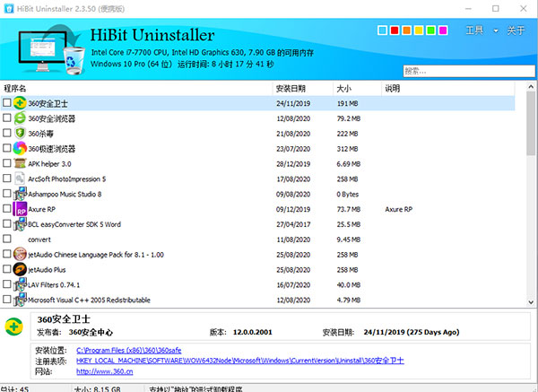
Task: Check the BCL easyConverter SDK checkbox
Action: point(7,223)
